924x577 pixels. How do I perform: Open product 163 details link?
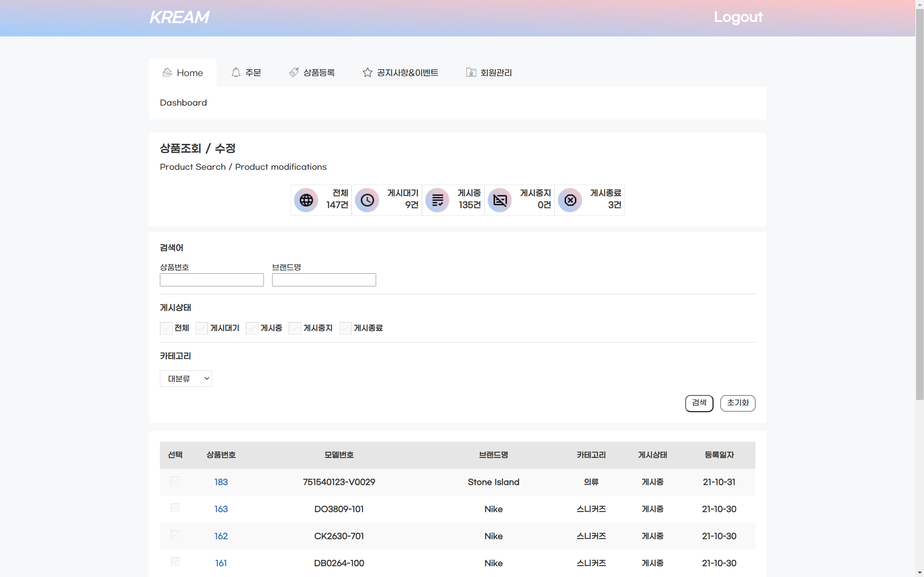coord(221,509)
